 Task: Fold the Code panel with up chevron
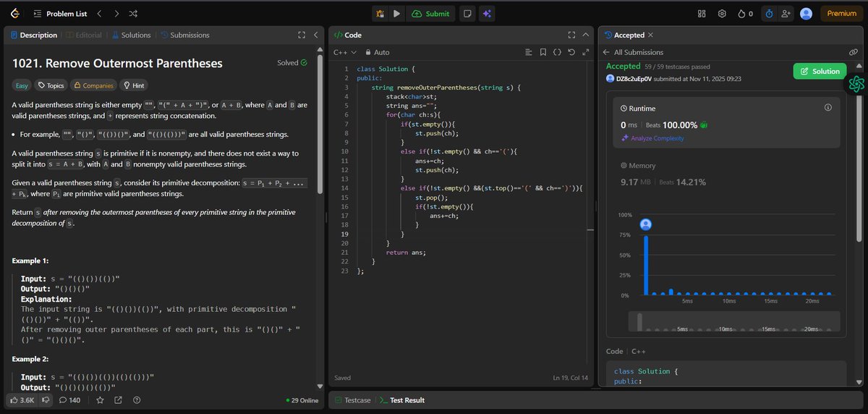[587, 35]
